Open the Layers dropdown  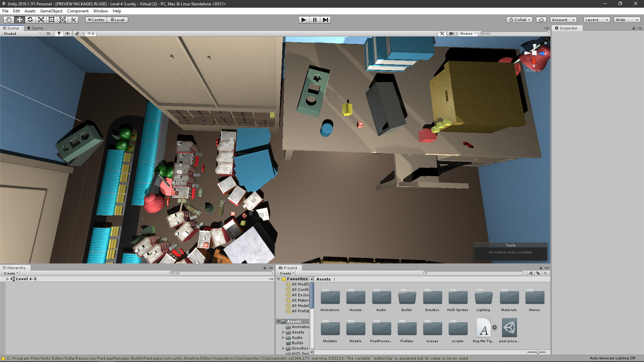pos(596,20)
